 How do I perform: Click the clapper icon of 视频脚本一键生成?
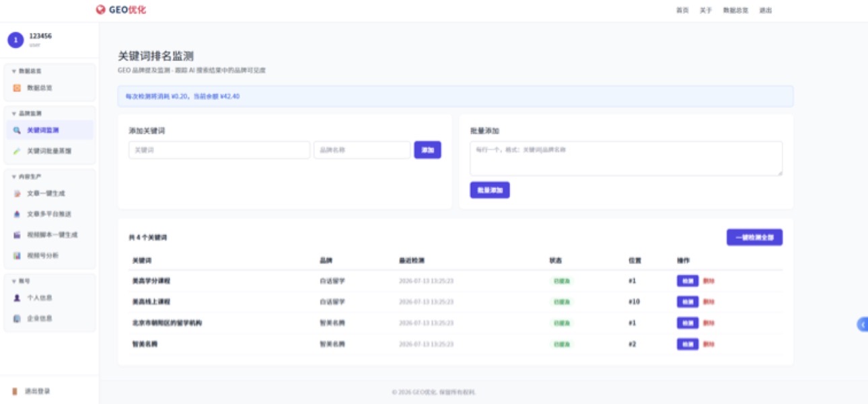(17, 235)
